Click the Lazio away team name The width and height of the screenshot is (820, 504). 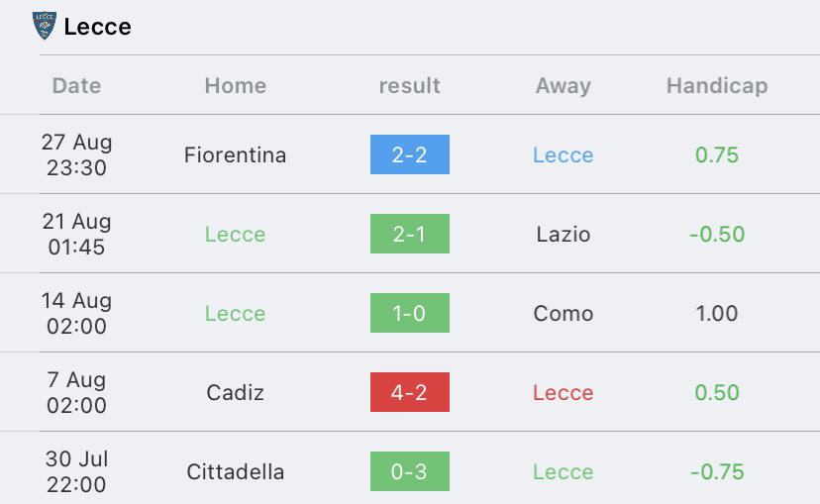(x=564, y=235)
